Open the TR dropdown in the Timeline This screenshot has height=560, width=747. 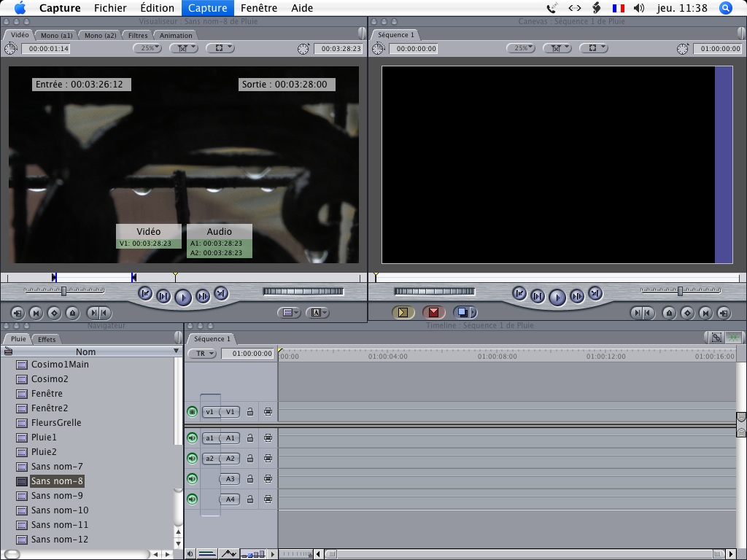coord(202,354)
